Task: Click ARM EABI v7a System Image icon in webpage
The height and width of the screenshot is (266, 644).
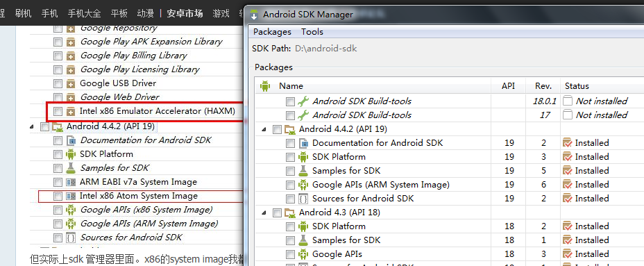Action: (71, 182)
